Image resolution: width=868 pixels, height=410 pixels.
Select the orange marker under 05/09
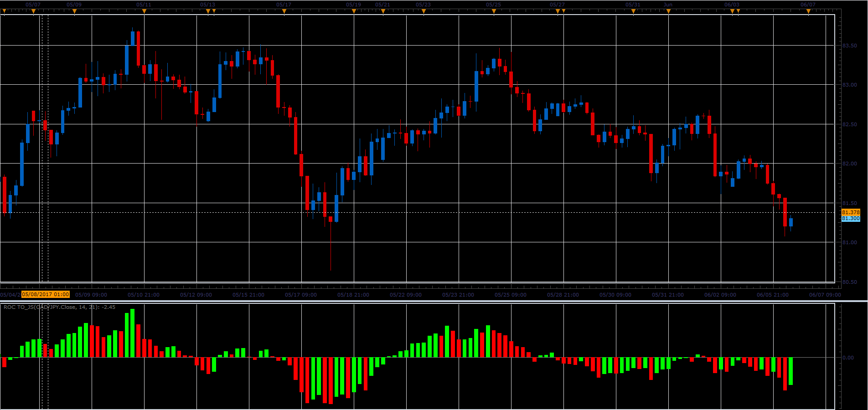pos(74,11)
